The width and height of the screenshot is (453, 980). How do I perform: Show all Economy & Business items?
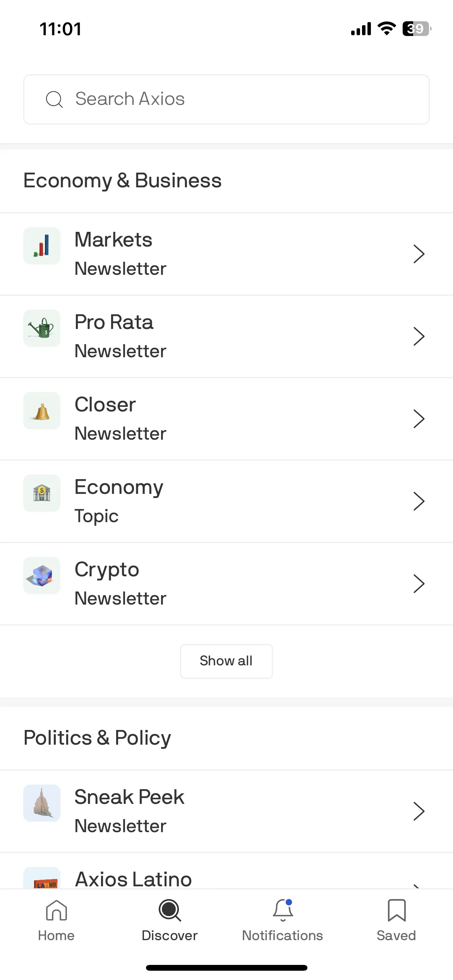click(x=226, y=661)
